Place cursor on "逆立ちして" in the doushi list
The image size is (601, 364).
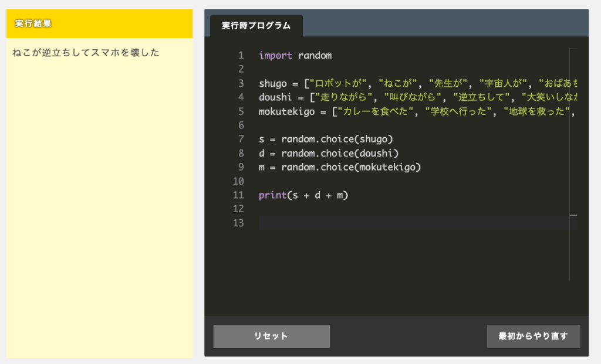(x=481, y=97)
